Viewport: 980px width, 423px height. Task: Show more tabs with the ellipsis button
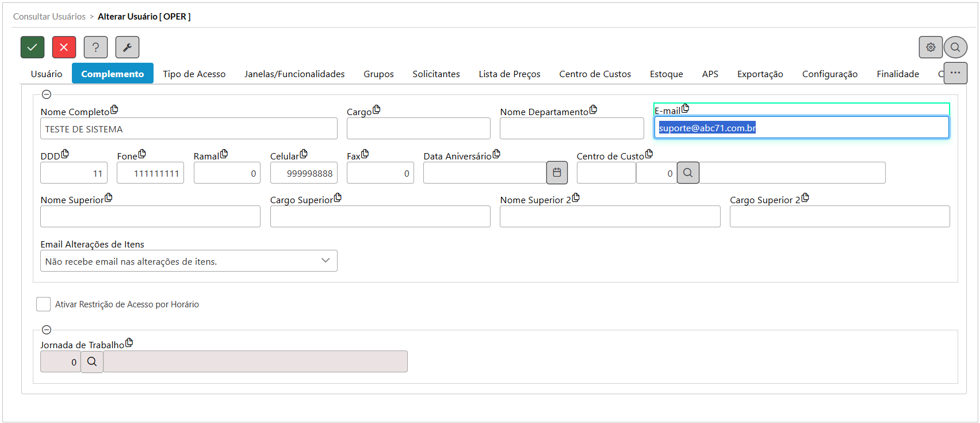(x=955, y=73)
